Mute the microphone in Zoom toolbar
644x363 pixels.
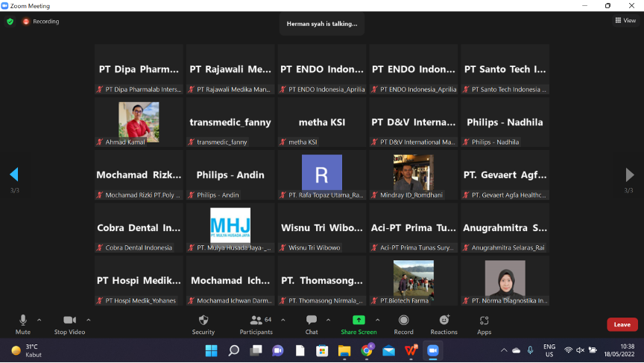[x=23, y=324]
